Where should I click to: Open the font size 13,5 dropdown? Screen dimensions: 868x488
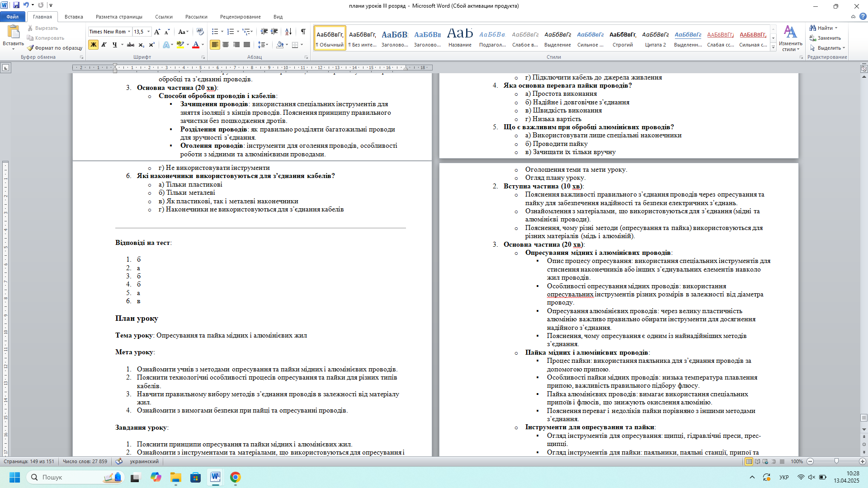(149, 32)
